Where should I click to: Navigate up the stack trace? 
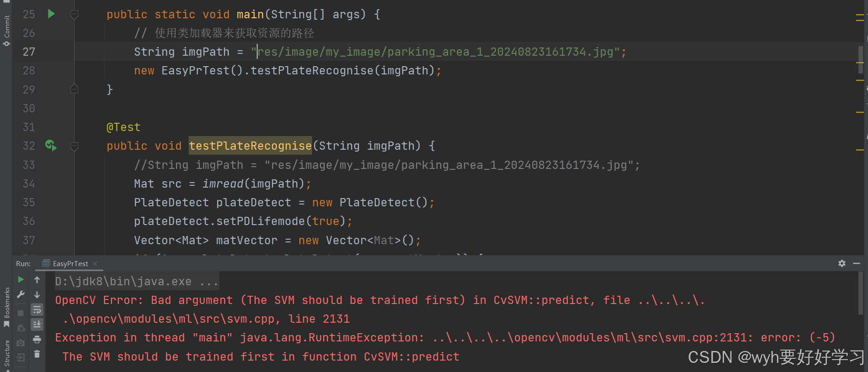click(37, 279)
